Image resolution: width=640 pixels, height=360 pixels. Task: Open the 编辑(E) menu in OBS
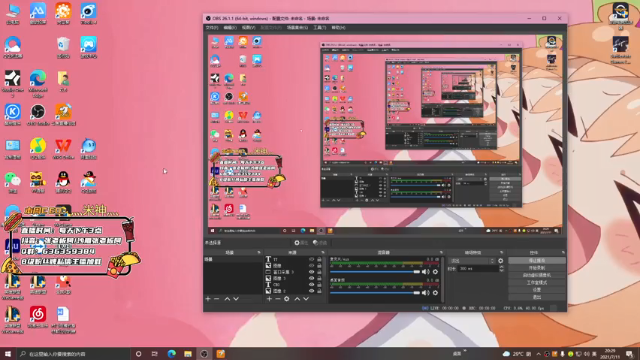[x=230, y=28]
